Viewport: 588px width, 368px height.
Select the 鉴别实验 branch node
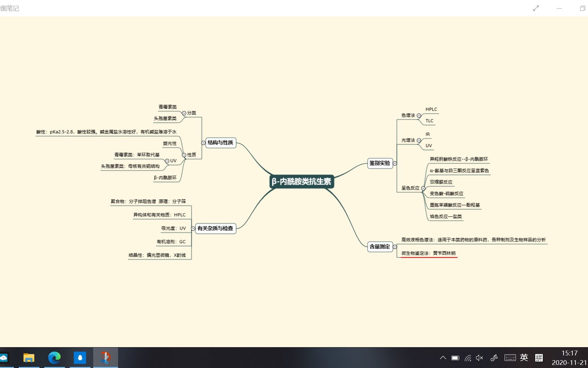[380, 163]
